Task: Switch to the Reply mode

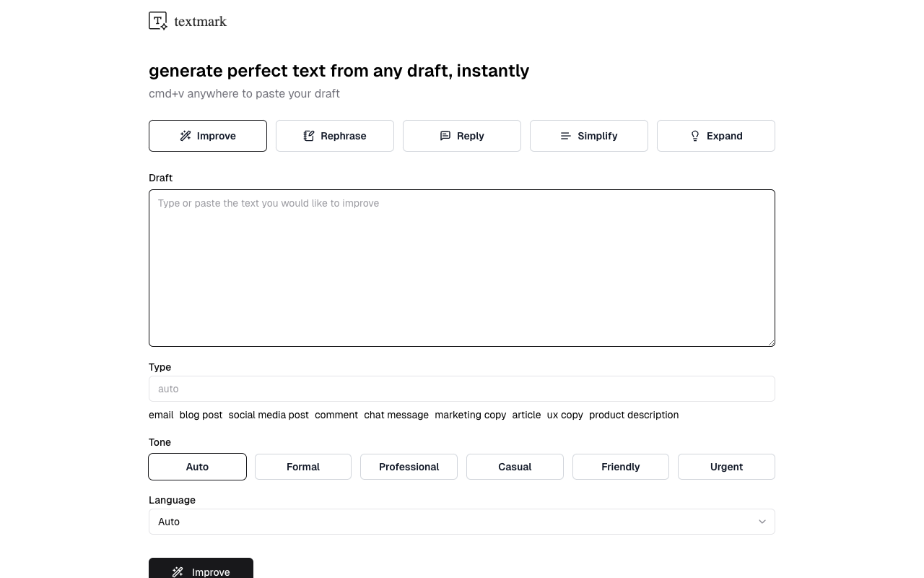Action: [462, 136]
